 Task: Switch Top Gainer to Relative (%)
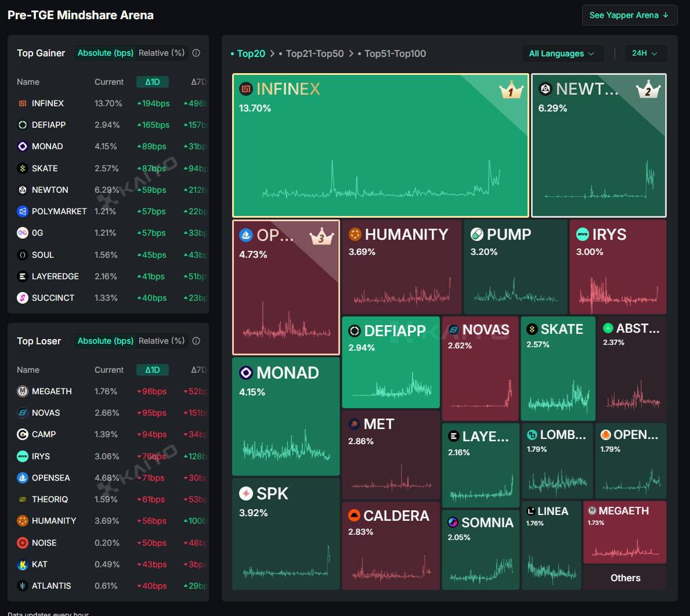coord(161,53)
